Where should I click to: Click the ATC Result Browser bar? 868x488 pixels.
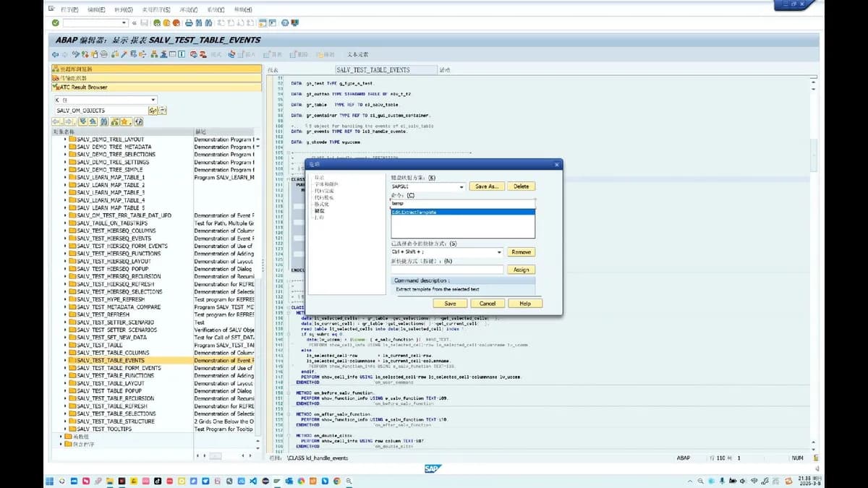point(156,87)
